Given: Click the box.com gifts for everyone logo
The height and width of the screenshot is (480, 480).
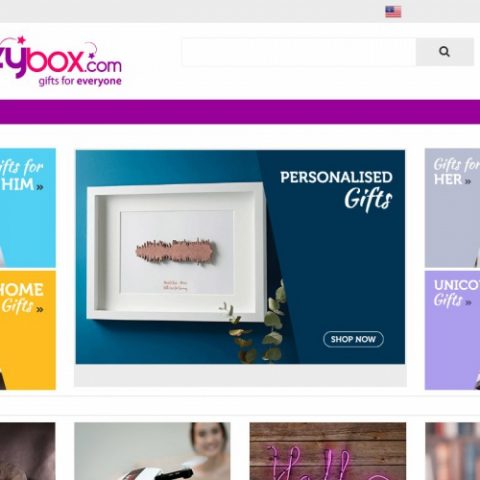Looking at the screenshot, I should [x=61, y=62].
